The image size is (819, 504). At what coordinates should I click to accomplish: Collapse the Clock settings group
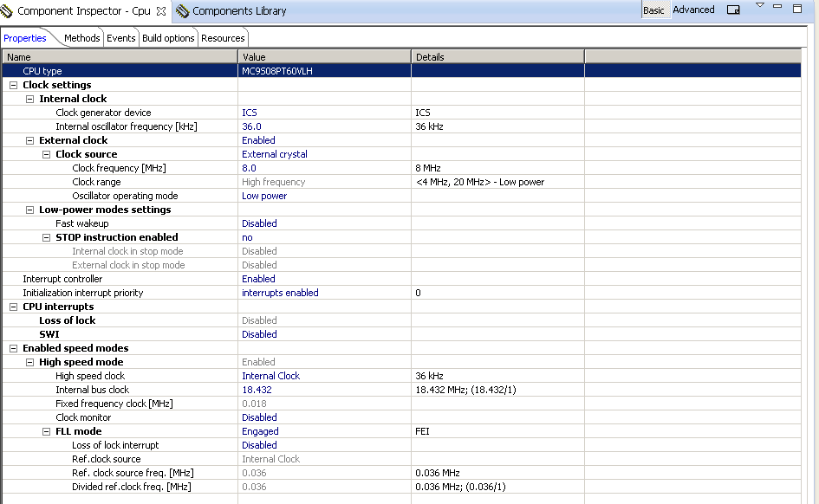point(12,85)
